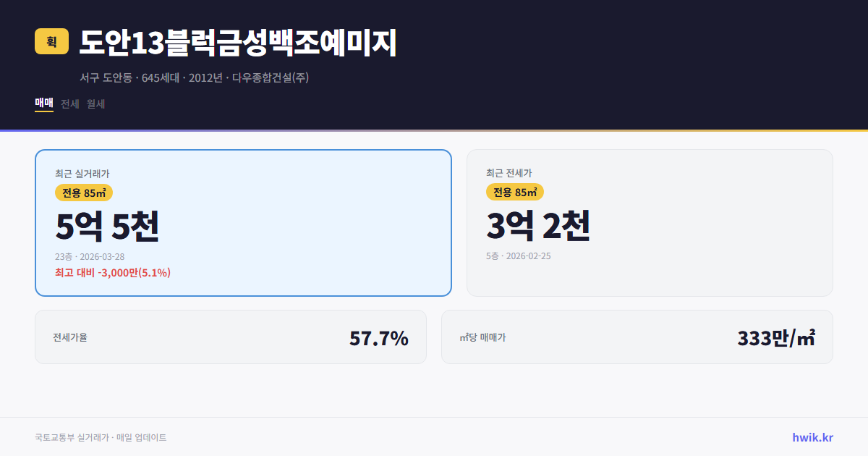
Task: Click the ㎡당 매매가 indicator showing 333만/㎡
Action: point(637,337)
